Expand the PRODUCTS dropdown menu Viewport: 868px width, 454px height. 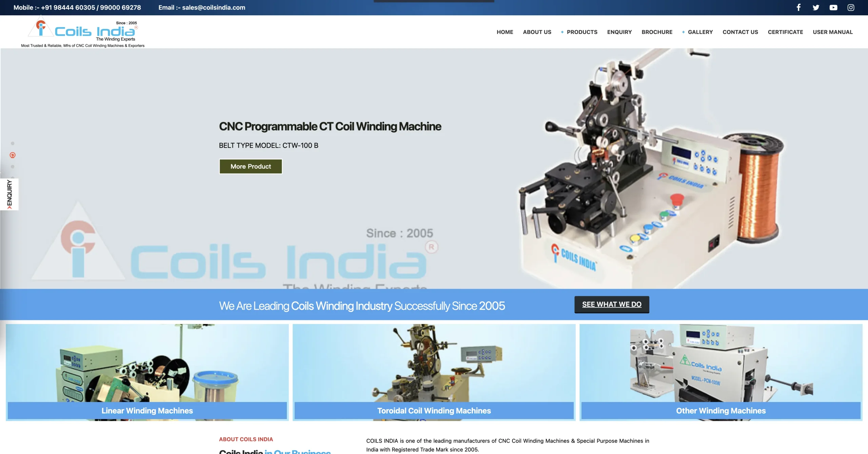coord(581,32)
